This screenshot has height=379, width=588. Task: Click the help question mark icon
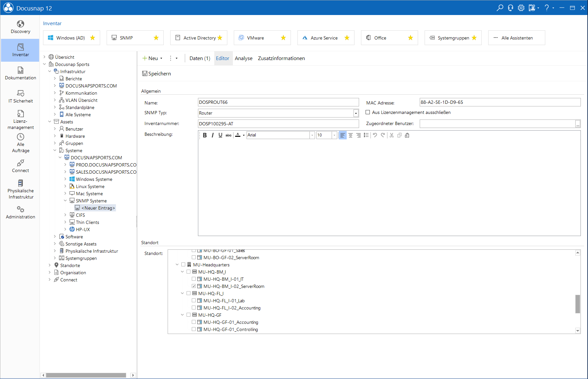(547, 8)
